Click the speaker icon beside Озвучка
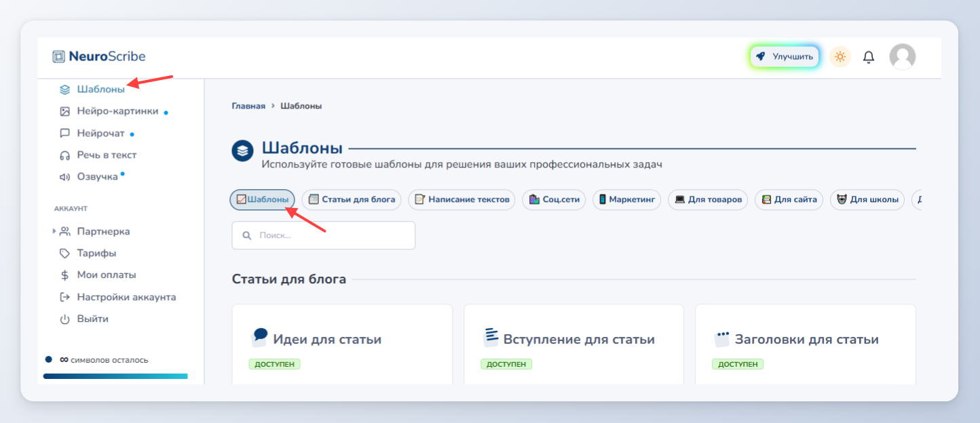 [x=64, y=177]
